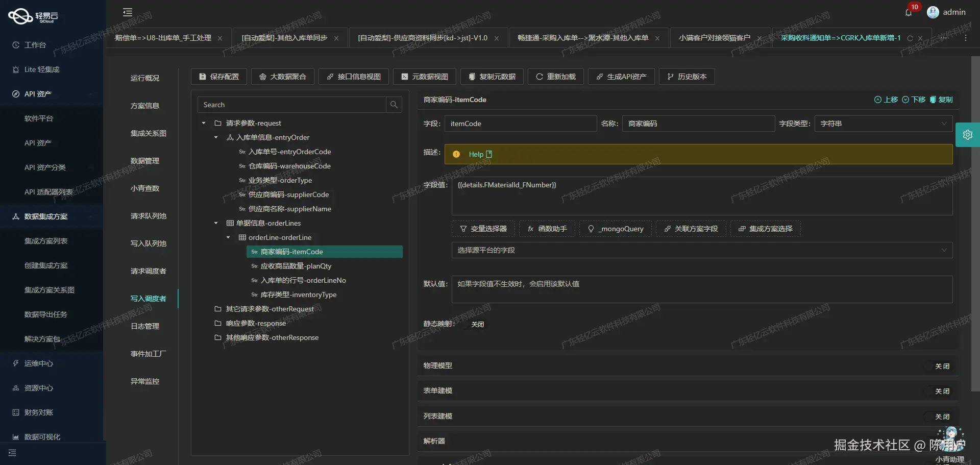The image size is (980, 465).
Task: Collapse sidebar via top hamburger icon
Action: (x=128, y=12)
